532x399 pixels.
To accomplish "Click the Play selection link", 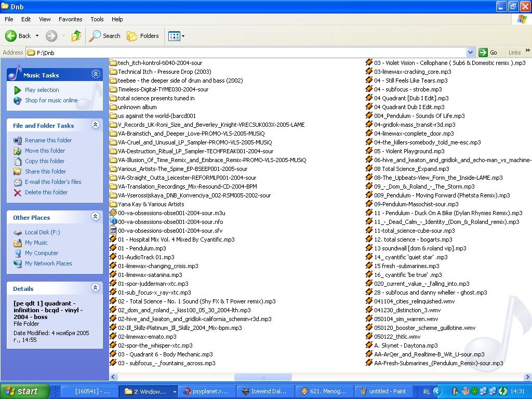I will [x=42, y=90].
